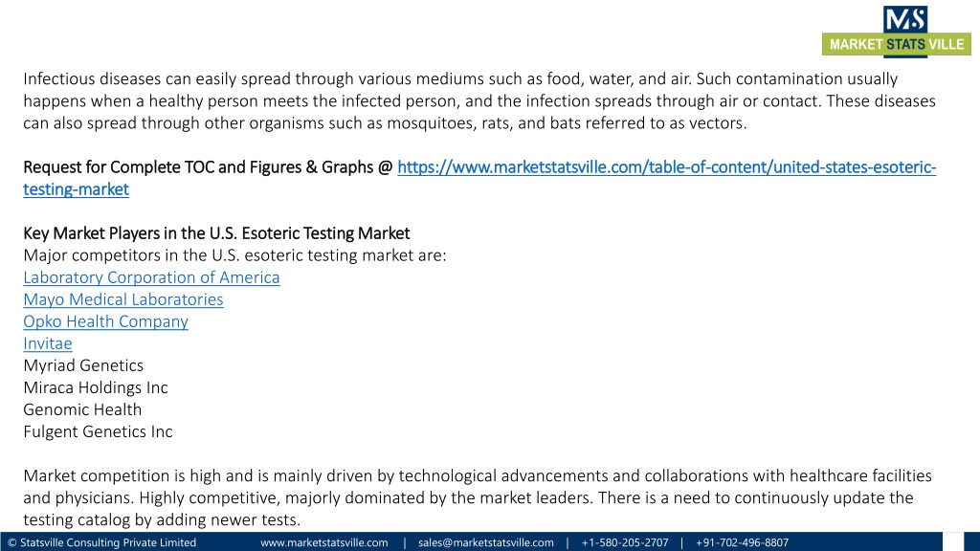Click the sales@marketstatsville.com email address
980x551 pixels.
click(x=485, y=542)
